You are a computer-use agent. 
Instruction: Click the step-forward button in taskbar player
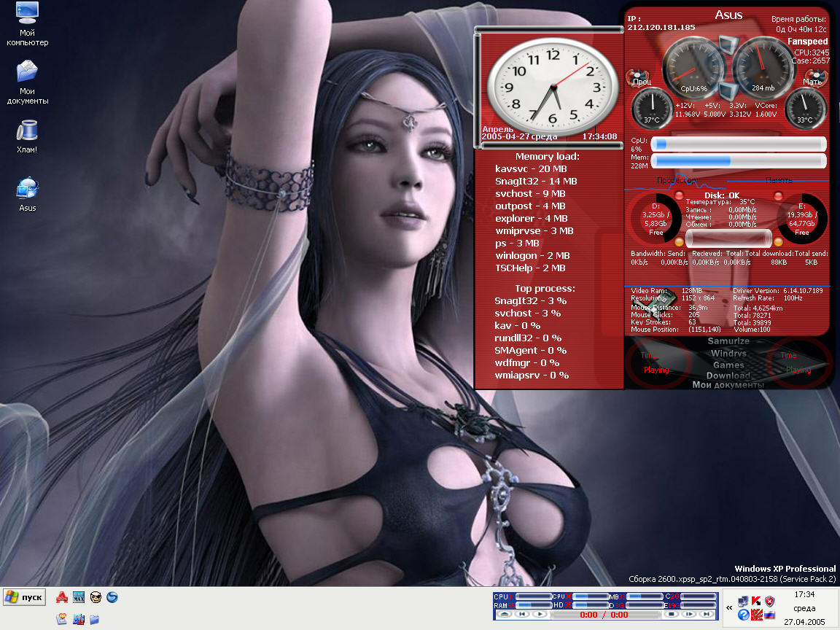[x=689, y=615]
